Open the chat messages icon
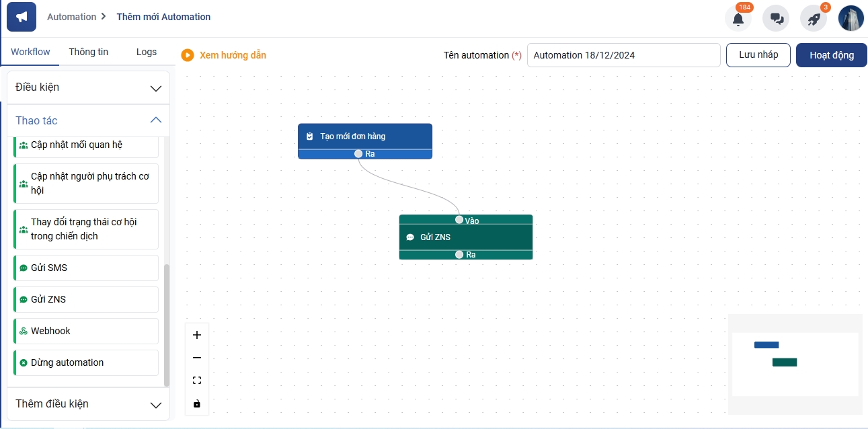 tap(776, 19)
